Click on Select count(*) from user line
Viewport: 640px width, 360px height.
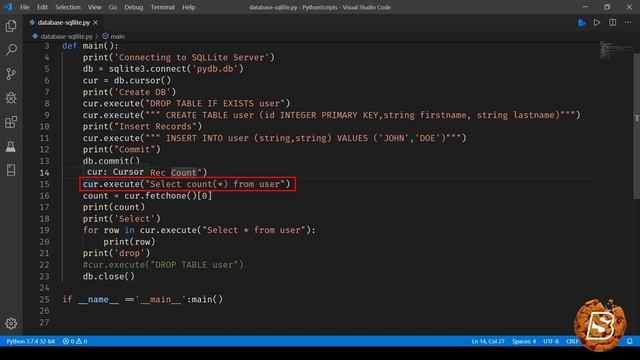186,184
